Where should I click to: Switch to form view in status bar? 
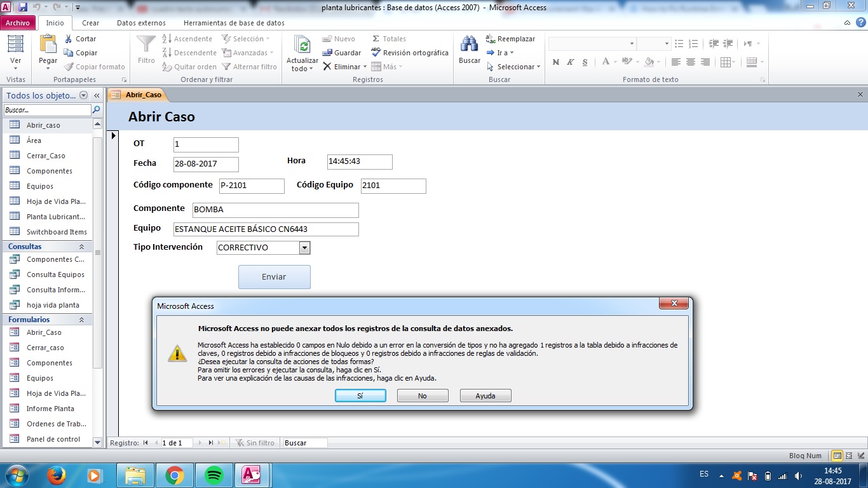point(838,456)
